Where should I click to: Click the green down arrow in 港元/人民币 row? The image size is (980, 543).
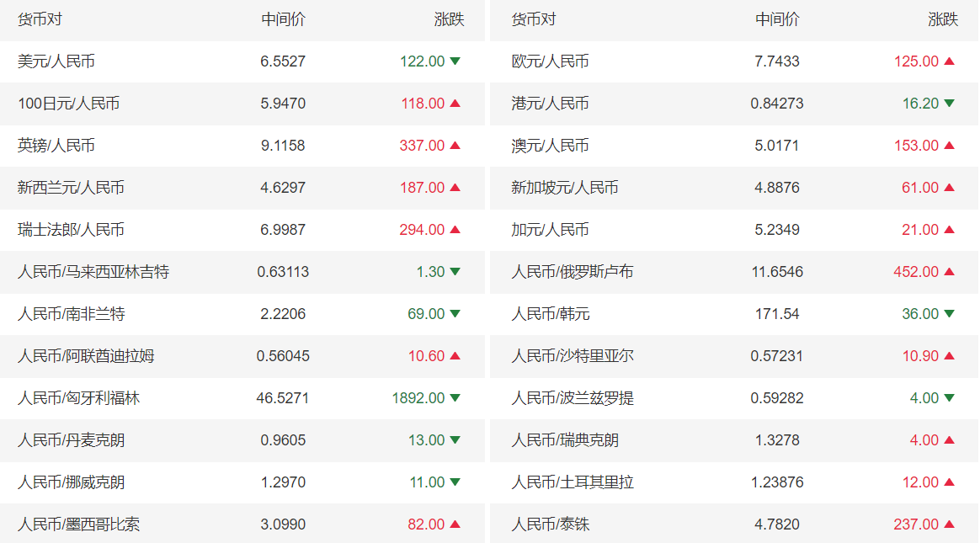[x=950, y=103]
